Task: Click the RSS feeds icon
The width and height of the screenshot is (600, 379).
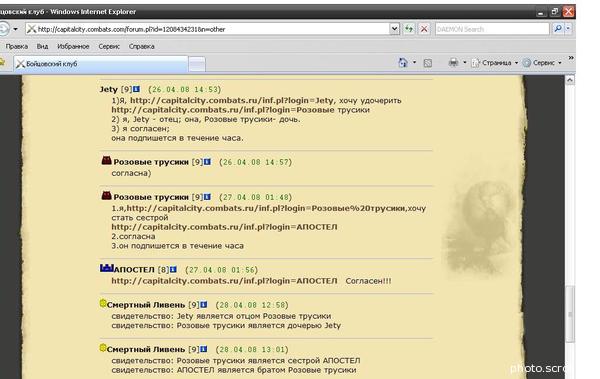Action: [428, 63]
